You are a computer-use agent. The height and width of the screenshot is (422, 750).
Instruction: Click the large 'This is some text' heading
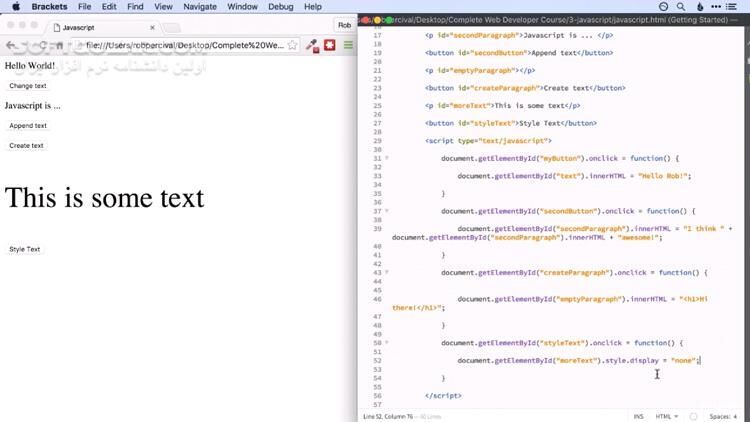click(x=104, y=198)
